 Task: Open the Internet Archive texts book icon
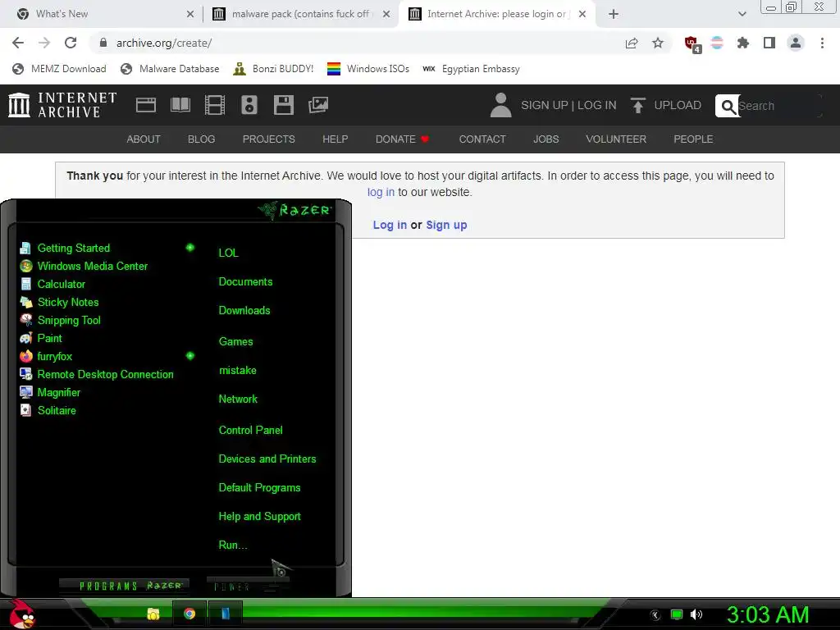tap(180, 105)
